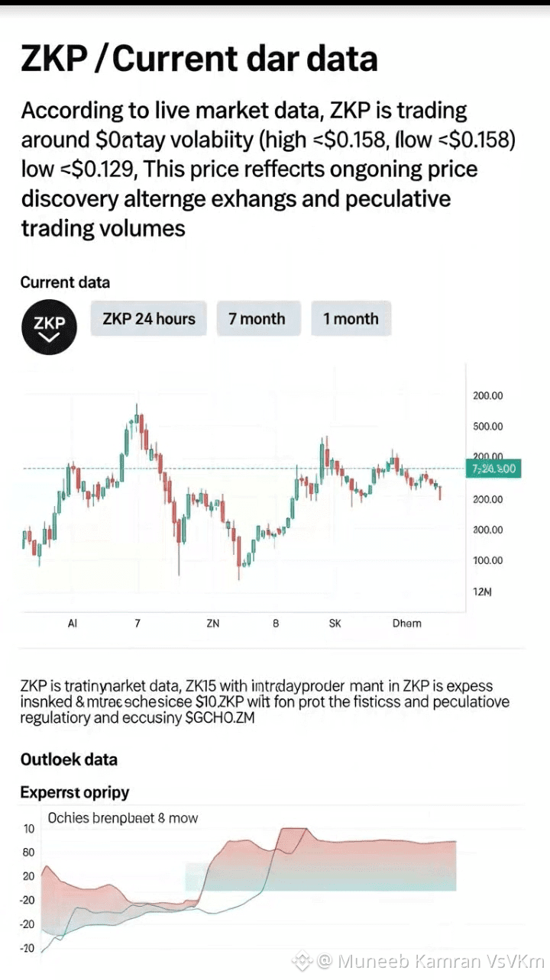
Task: Open the "@ Muneeb Kamran VsVKm" watermark
Action: click(x=430, y=960)
